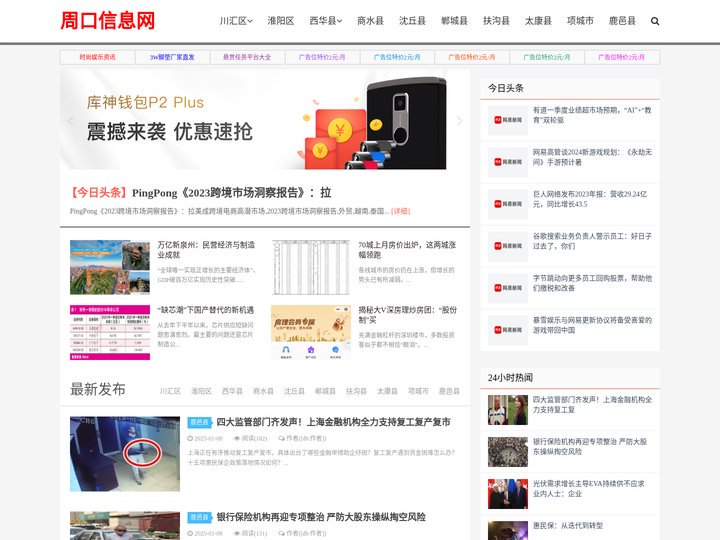Viewport: 720px width, 540px height.
Task: Click the orange 广告位特价2元/月 ad slot
Action: [472, 57]
